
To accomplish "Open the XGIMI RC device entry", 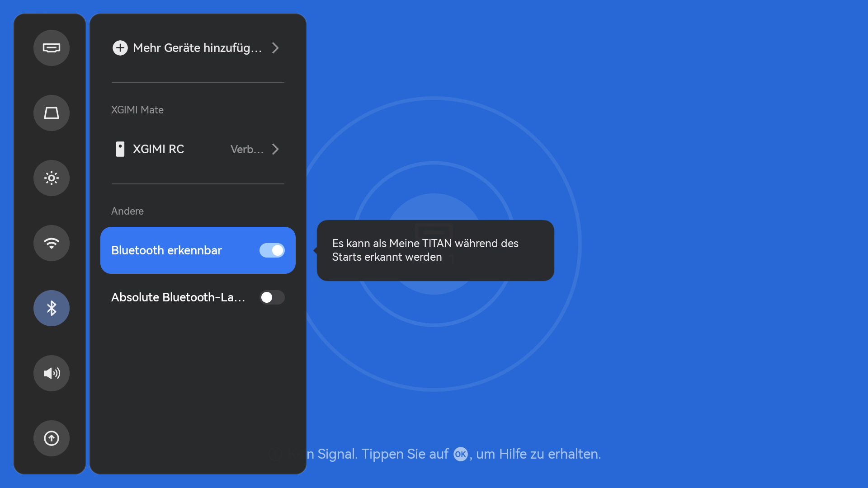I will [x=198, y=149].
